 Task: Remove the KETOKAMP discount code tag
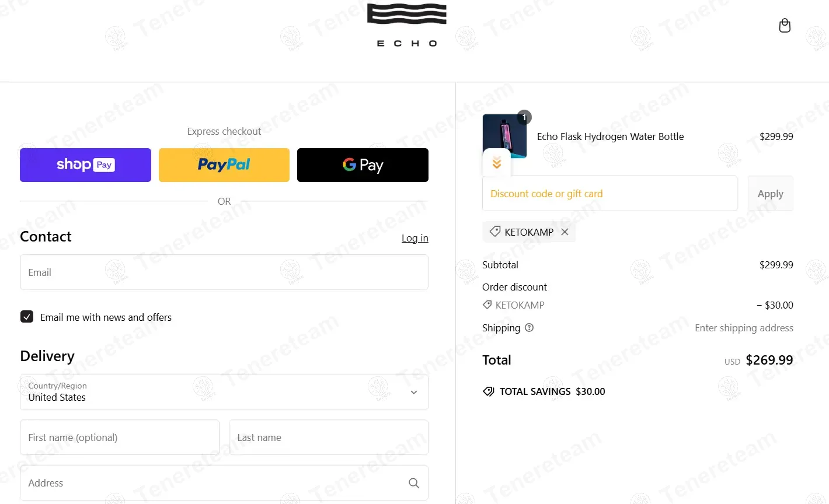pyautogui.click(x=565, y=232)
